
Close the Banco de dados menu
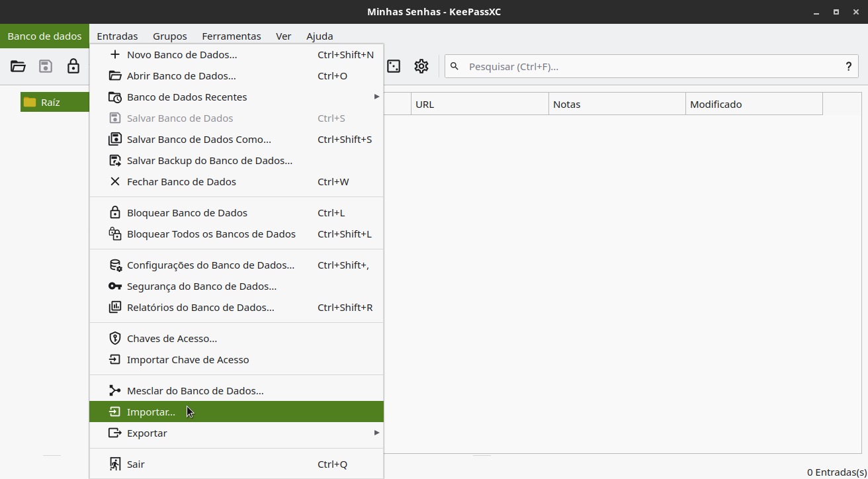click(x=44, y=36)
